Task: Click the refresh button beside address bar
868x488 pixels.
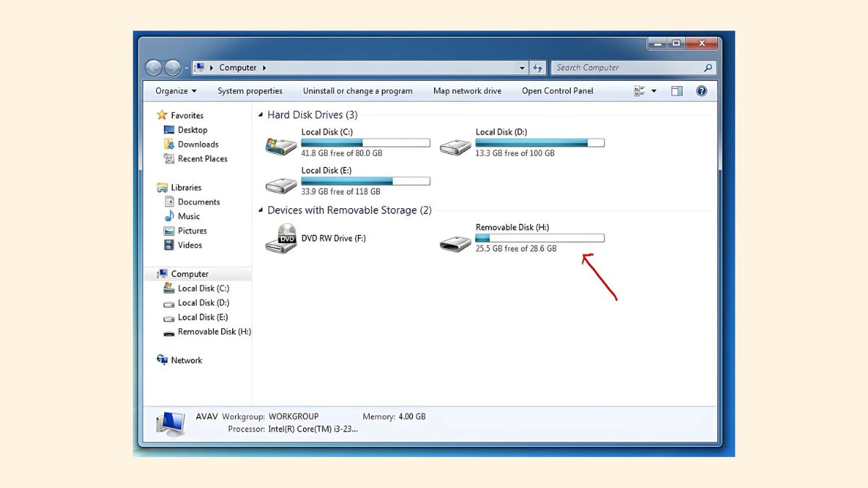Action: 537,68
